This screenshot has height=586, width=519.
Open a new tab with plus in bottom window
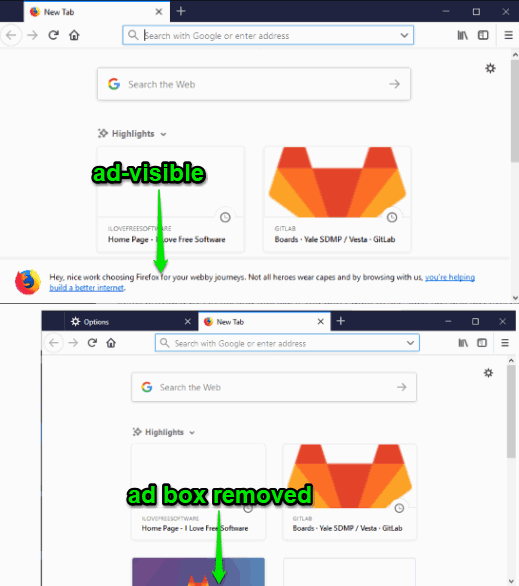(340, 321)
